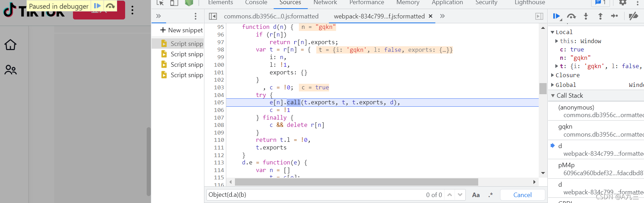This screenshot has width=644, height=203.
Task: Select the (anonymous) call stack frame
Action: pos(596,111)
